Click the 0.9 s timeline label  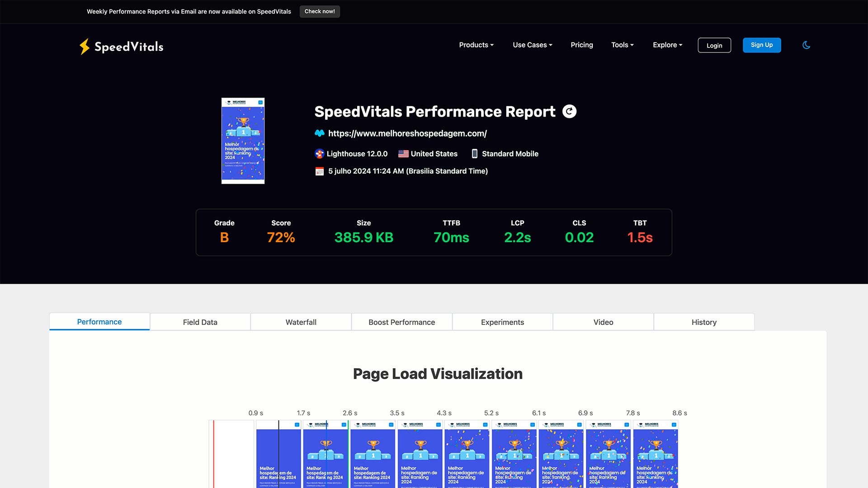256,413
